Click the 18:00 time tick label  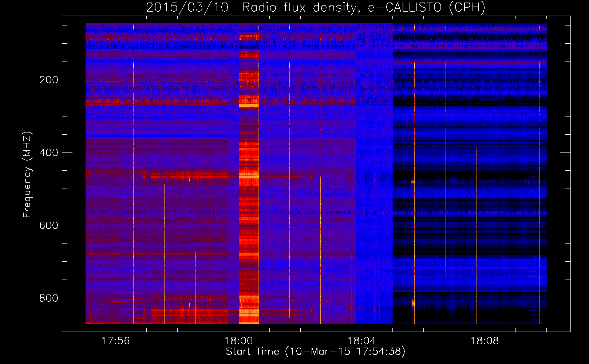tap(239, 341)
